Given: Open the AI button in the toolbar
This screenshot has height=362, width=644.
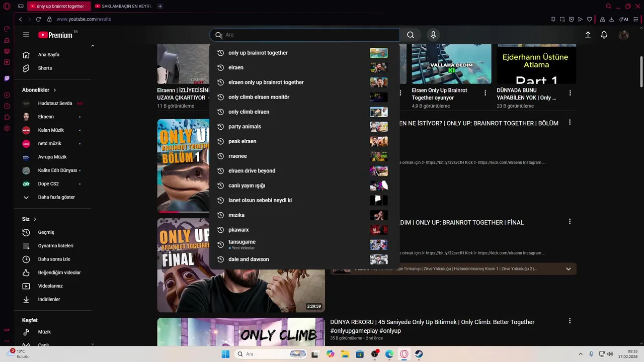Looking at the screenshot, I should pyautogui.click(x=624, y=19).
